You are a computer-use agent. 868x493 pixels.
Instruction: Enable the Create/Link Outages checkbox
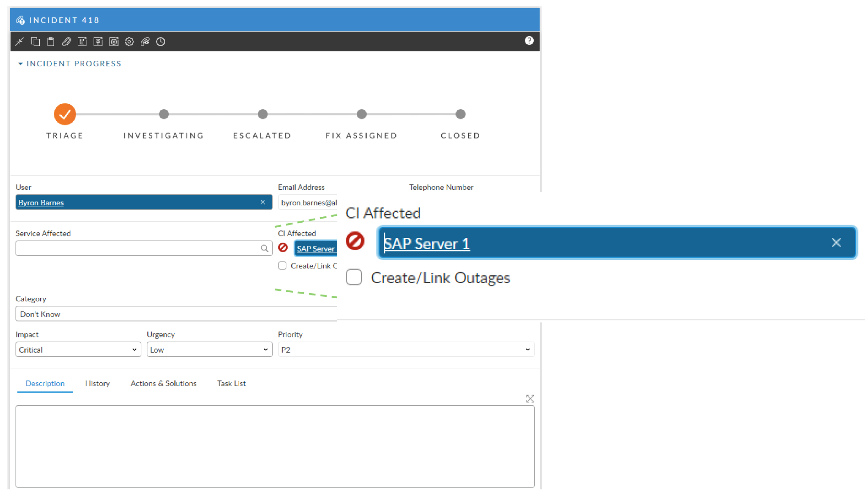354,277
